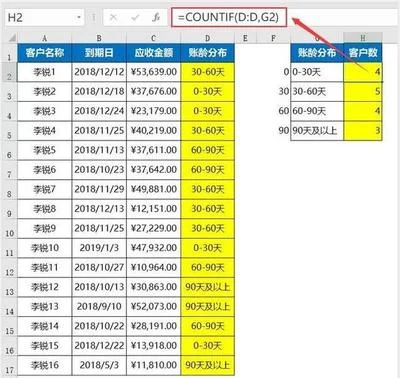
Task: Select 0-30天 cell in 李锐2 row
Action: tap(208, 92)
